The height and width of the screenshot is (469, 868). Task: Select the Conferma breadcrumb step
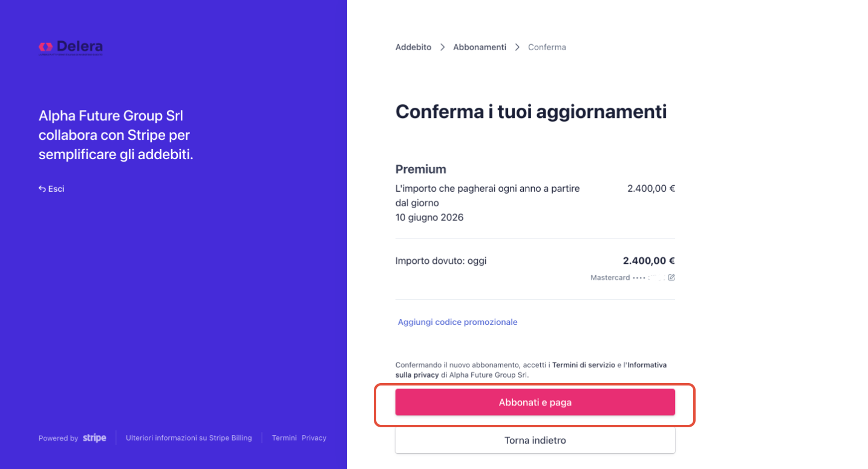[x=547, y=47]
